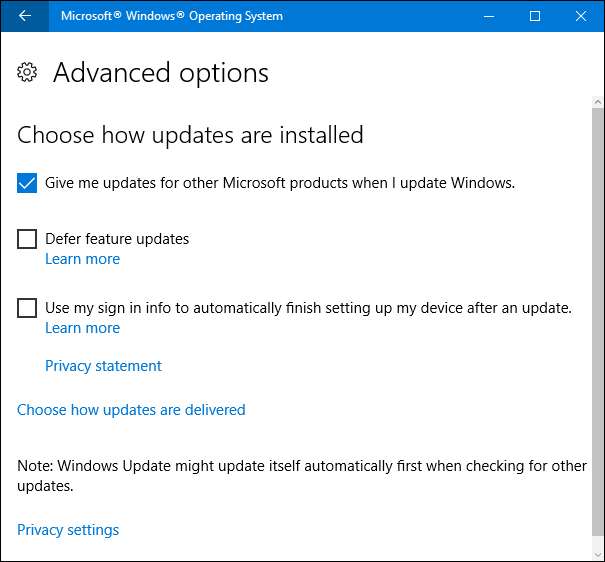Screen dimensions: 605x562
Task: Close the Advanced options window
Action: point(581,16)
